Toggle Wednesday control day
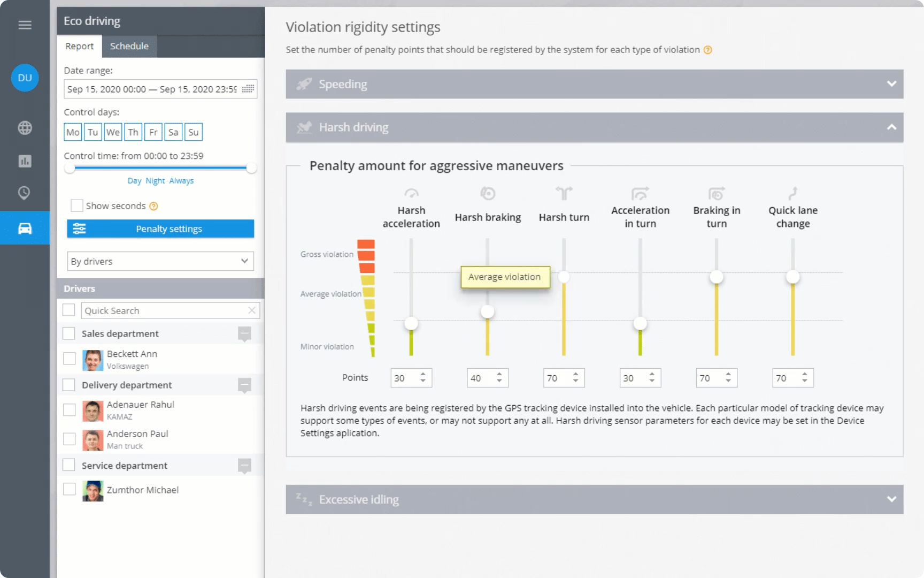924x578 pixels. [x=113, y=132]
